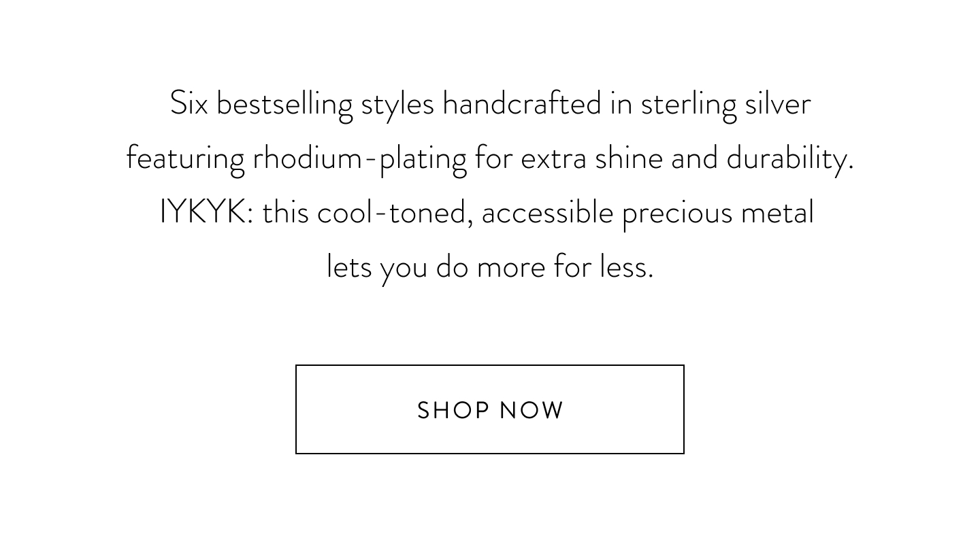980x542 pixels.
Task: Click the words 'extra shine'
Action: 591,158
